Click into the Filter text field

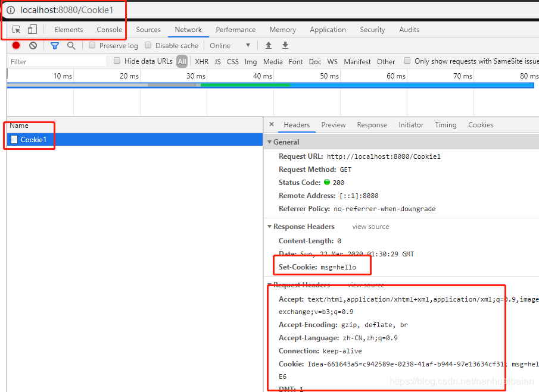58,61
